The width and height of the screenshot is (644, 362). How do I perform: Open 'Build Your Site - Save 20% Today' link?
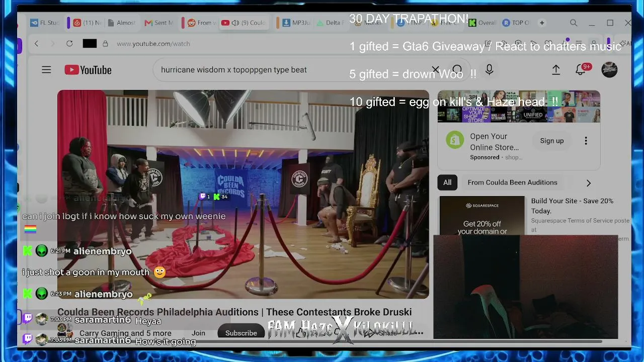[x=572, y=206]
